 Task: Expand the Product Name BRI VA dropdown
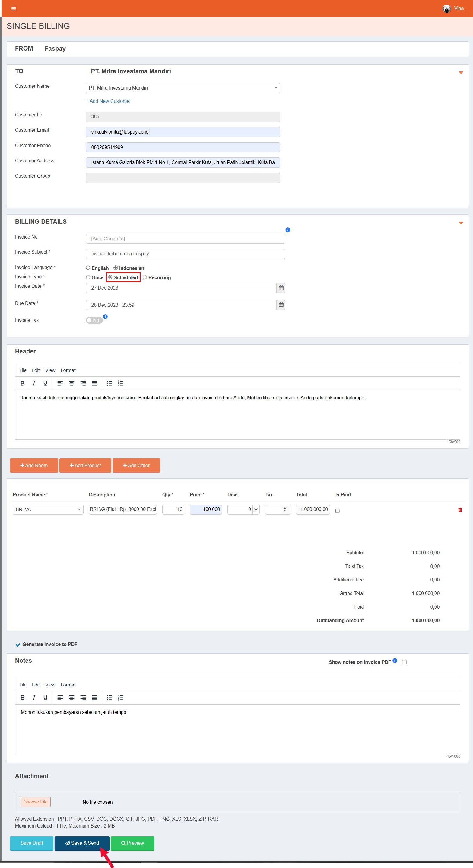click(x=48, y=509)
